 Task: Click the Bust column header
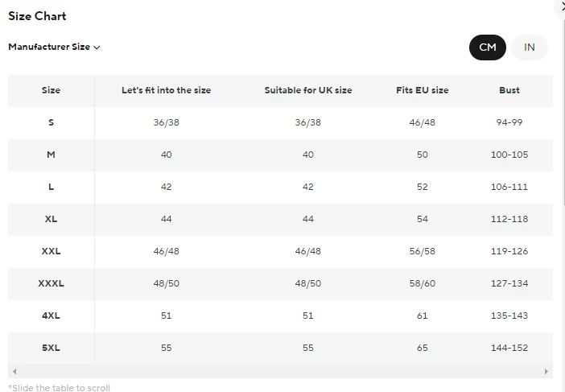(509, 90)
